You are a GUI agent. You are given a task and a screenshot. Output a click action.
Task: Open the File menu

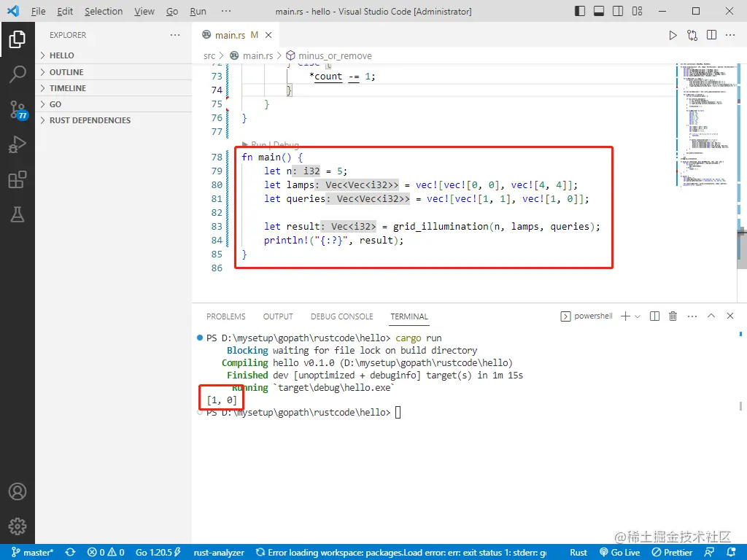[38, 12]
